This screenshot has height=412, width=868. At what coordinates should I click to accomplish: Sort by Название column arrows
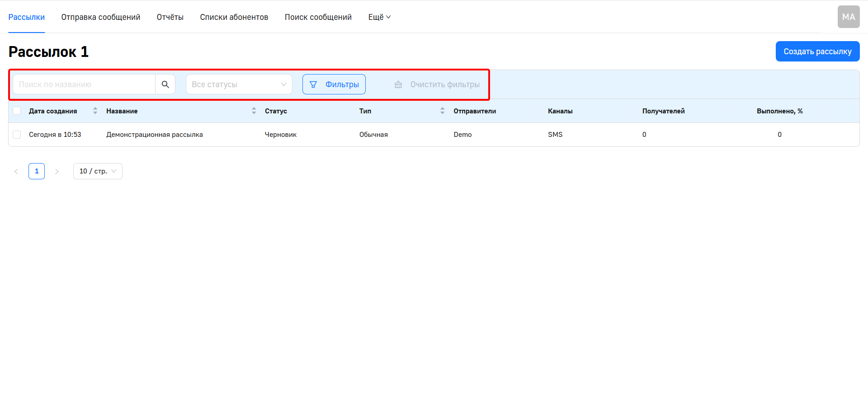pos(254,111)
